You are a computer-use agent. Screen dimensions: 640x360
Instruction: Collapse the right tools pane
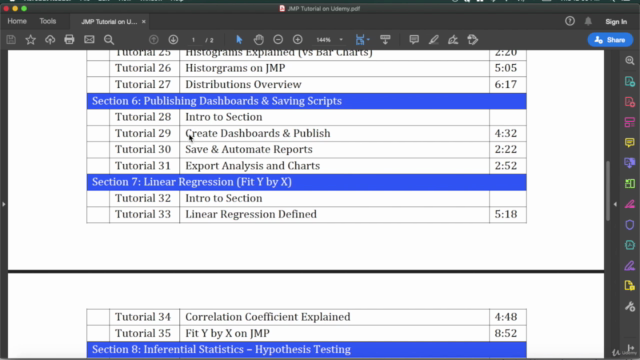(x=615, y=204)
